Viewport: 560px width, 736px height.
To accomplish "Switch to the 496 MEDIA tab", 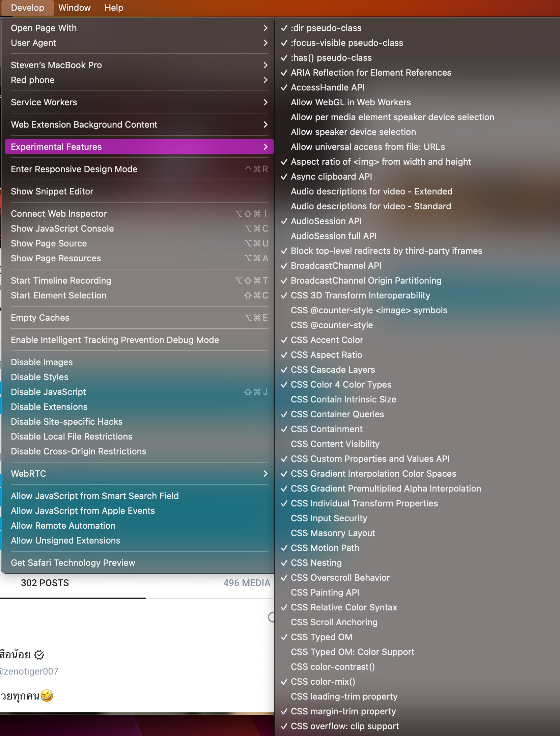I will 247,582.
